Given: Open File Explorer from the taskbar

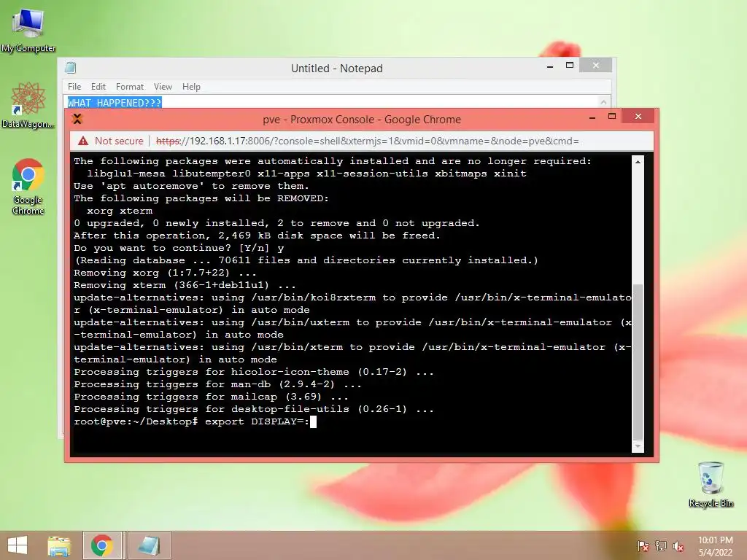Looking at the screenshot, I should [59, 545].
